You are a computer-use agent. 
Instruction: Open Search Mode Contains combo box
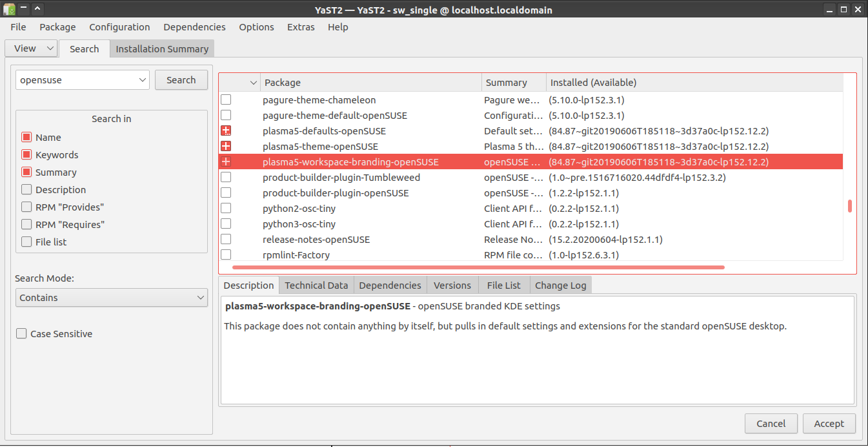pos(112,298)
